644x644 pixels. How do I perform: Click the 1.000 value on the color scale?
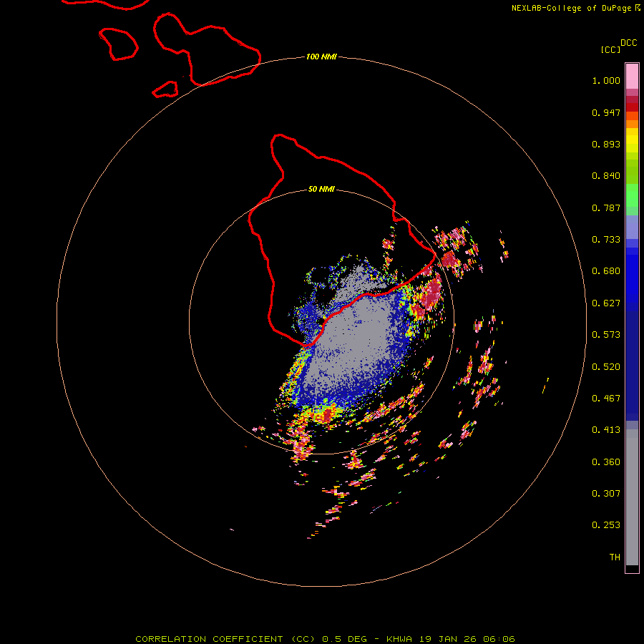pyautogui.click(x=606, y=80)
